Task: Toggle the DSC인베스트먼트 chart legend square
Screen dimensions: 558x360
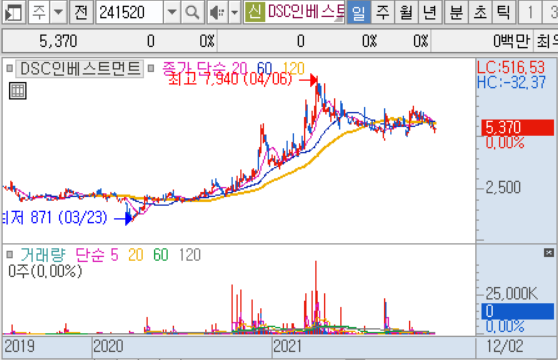Action: 10,68
